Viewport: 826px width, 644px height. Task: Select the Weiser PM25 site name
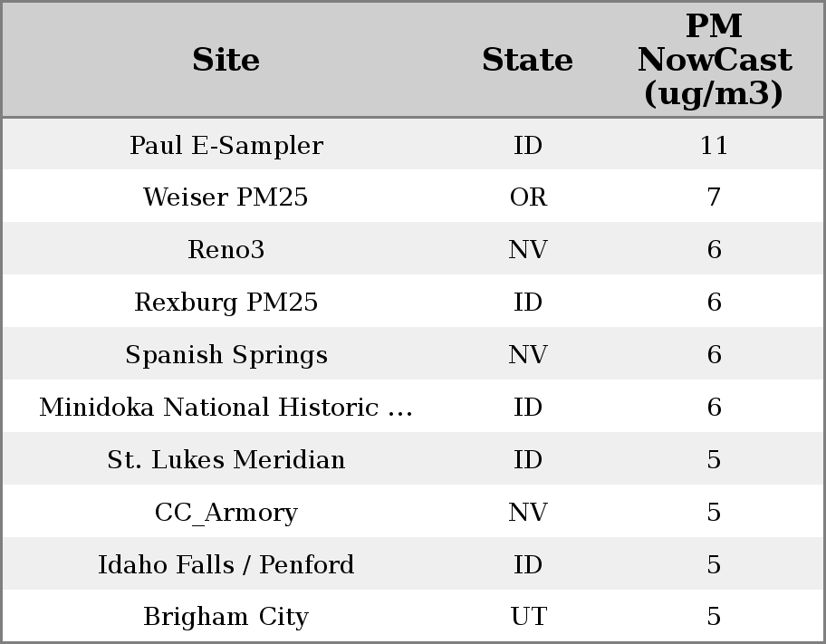226,197
